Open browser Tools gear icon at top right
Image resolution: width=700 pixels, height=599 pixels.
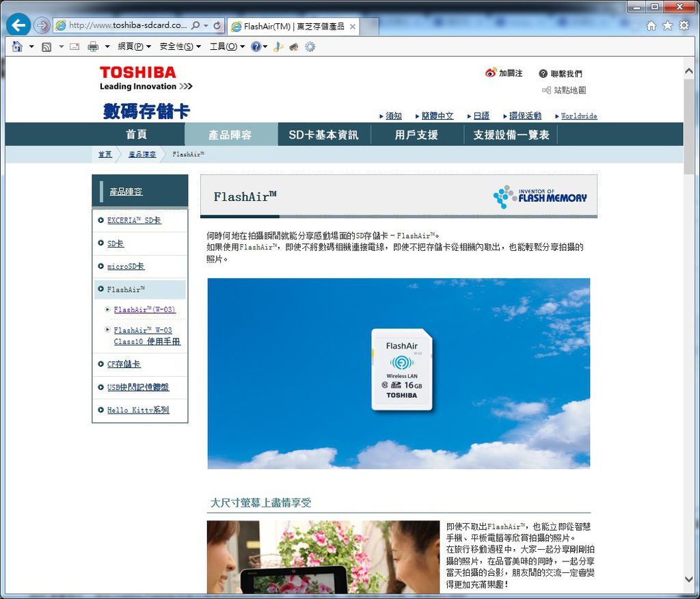click(684, 25)
